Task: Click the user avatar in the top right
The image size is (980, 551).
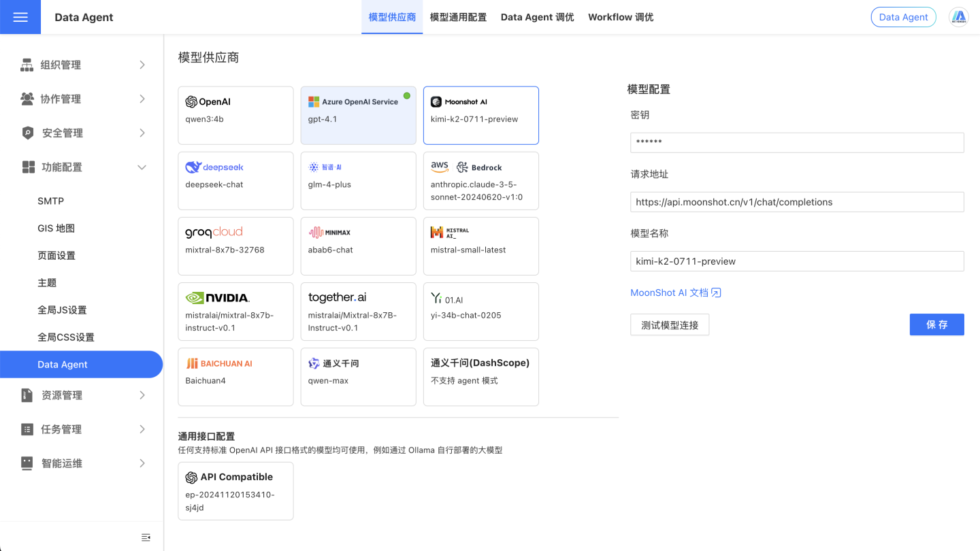Action: [960, 16]
